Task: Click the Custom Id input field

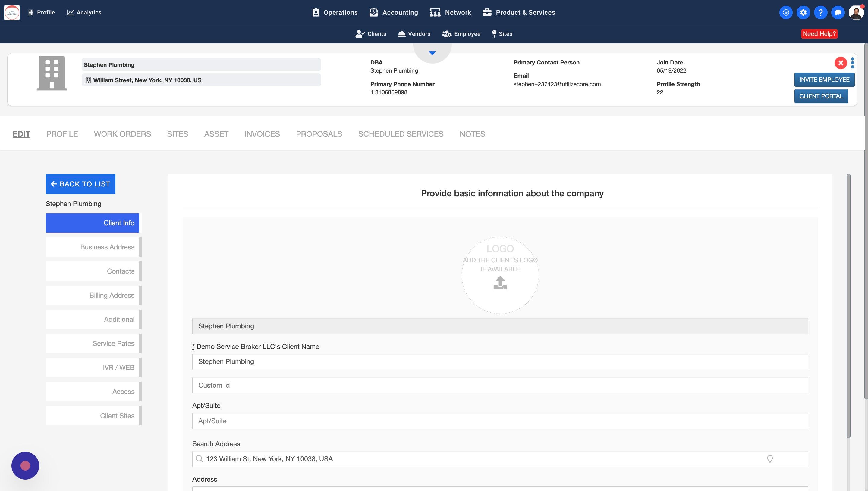Action: point(500,386)
